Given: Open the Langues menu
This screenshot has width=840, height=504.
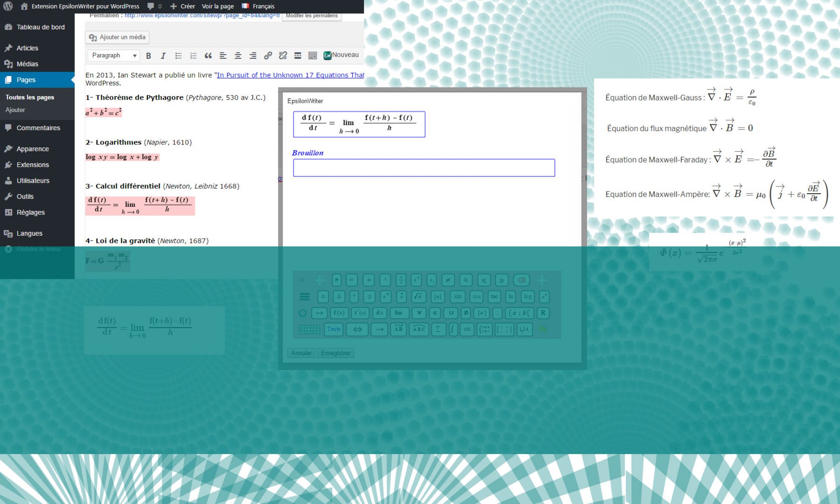Looking at the screenshot, I should [37, 234].
